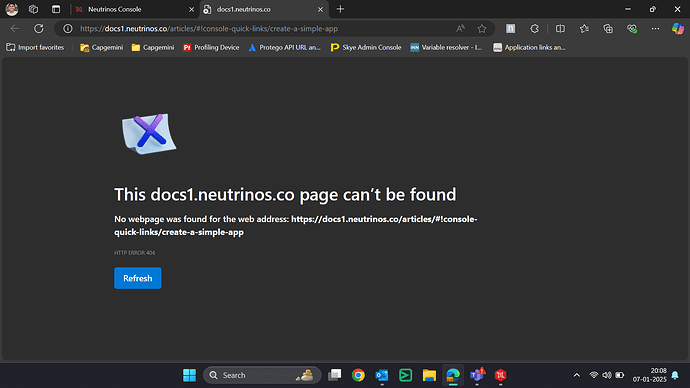The height and width of the screenshot is (388, 690).
Task: Open the Workspaces icon
Action: [33, 9]
